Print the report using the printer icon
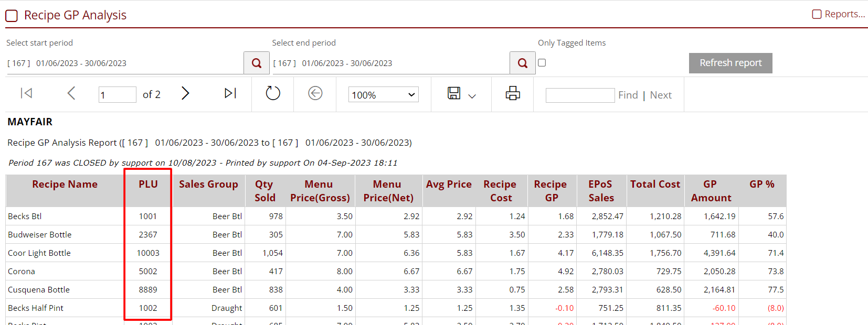The height and width of the screenshot is (325, 868). pyautogui.click(x=512, y=93)
